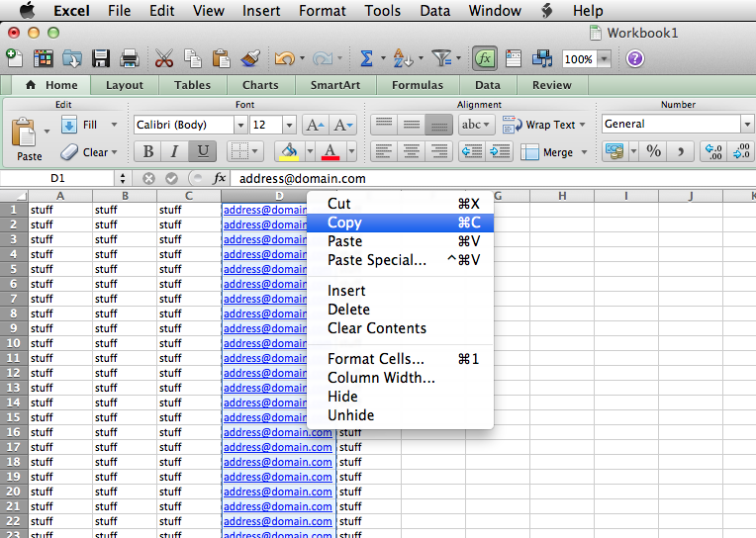
Task: Click the Decrease Indent icon
Action: pos(472,152)
